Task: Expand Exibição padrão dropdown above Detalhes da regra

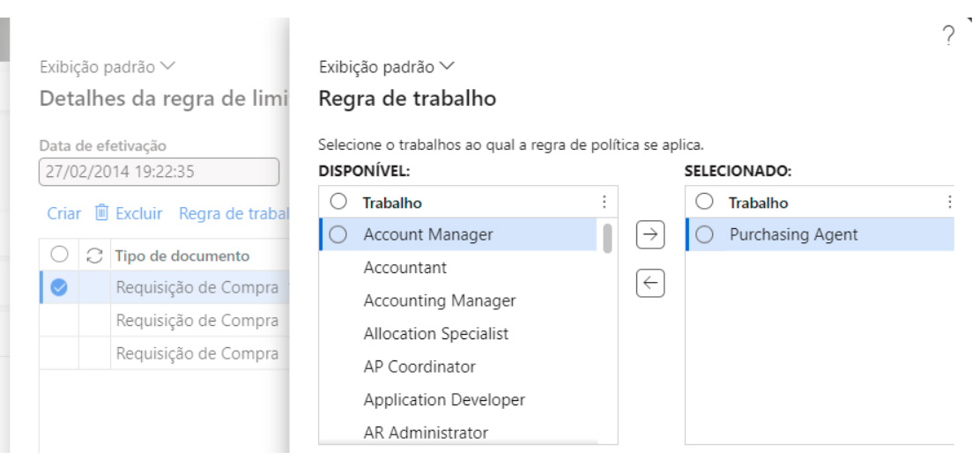Action: coord(108,67)
